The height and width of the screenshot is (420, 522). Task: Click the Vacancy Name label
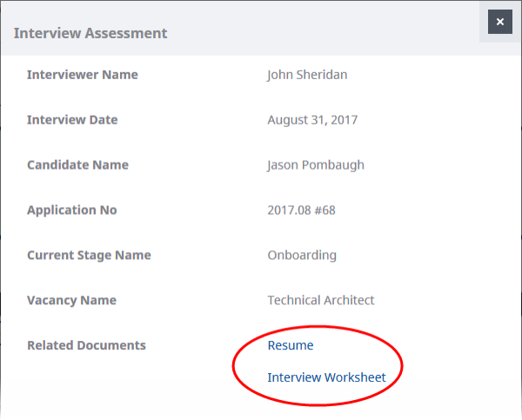pyautogui.click(x=71, y=300)
